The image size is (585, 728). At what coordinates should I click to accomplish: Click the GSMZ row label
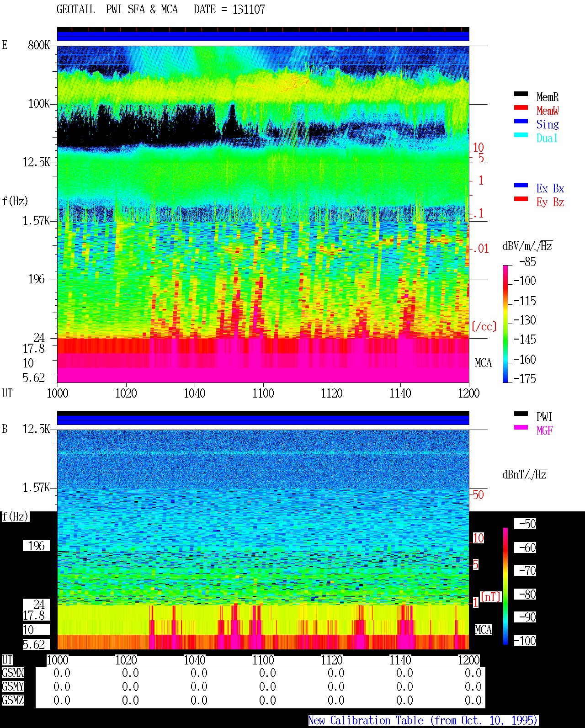click(x=13, y=701)
